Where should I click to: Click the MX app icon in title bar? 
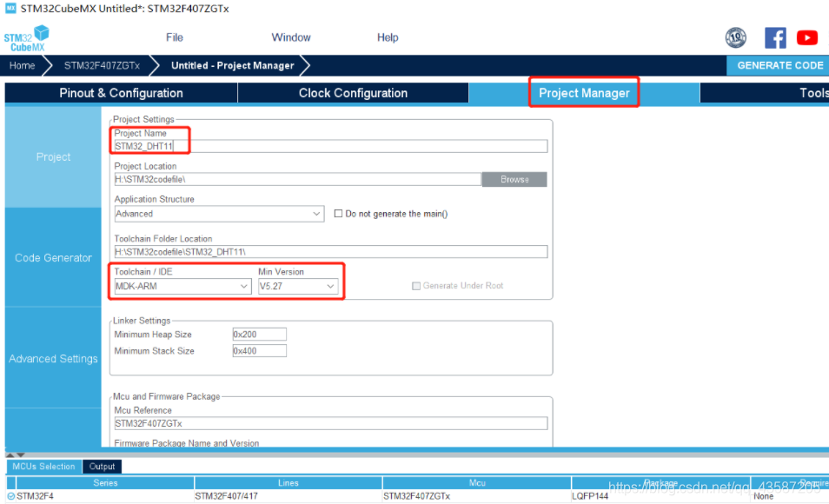[x=10, y=9]
